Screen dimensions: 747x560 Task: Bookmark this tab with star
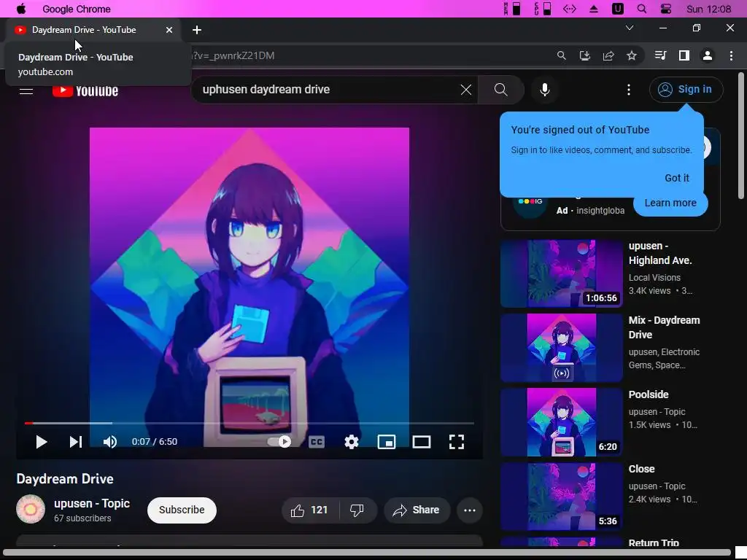pos(632,55)
